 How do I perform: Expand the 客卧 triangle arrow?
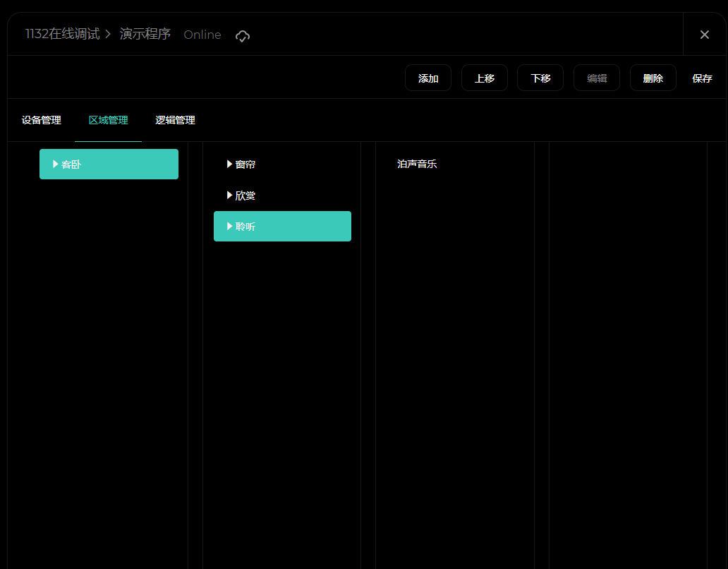point(55,164)
